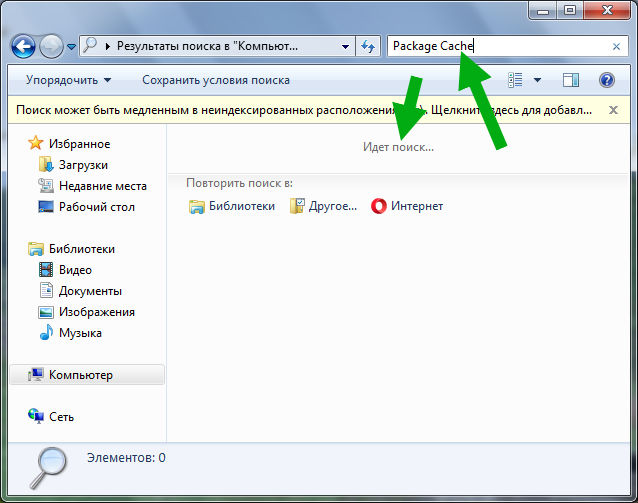Go back with the blue Back arrow
This screenshot has height=503, width=638.
[x=23, y=46]
